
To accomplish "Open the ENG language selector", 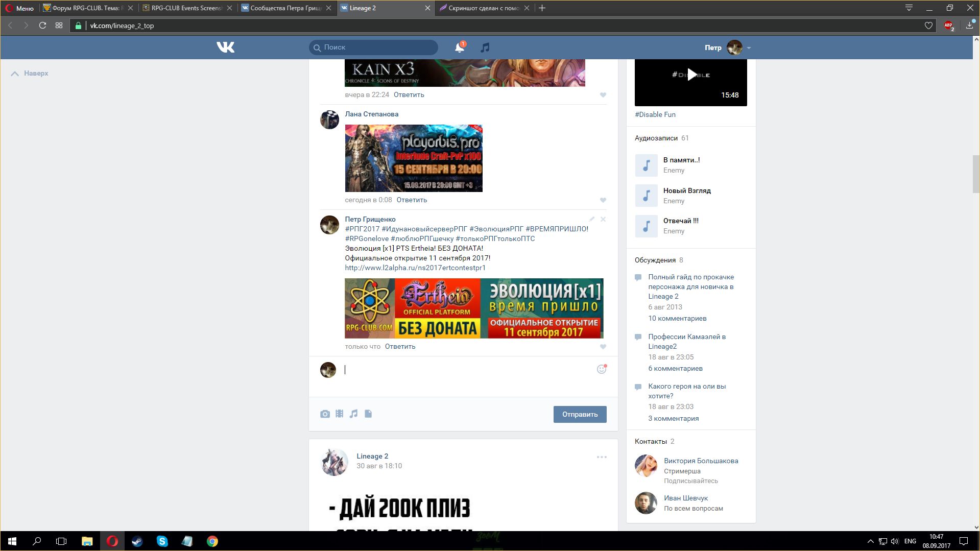I will [910, 541].
